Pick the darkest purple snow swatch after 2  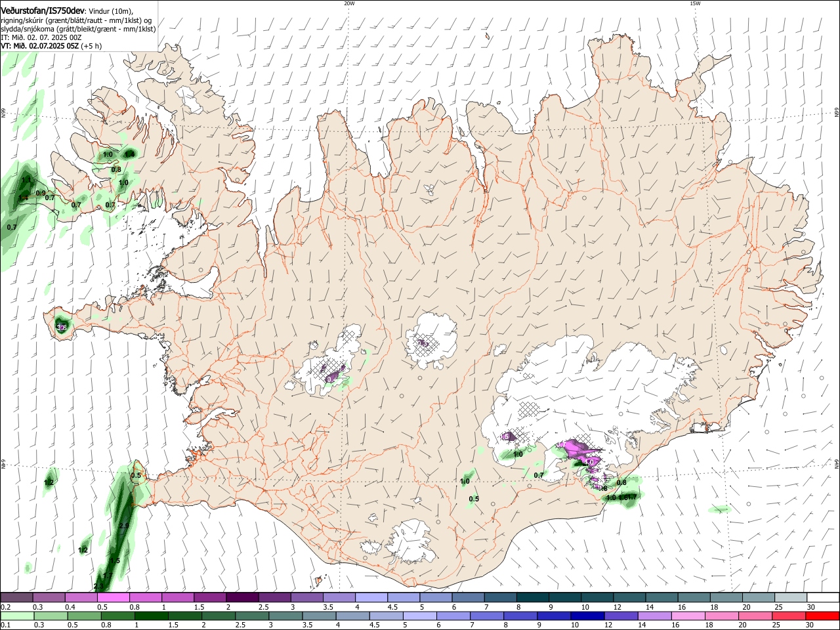coord(241,597)
